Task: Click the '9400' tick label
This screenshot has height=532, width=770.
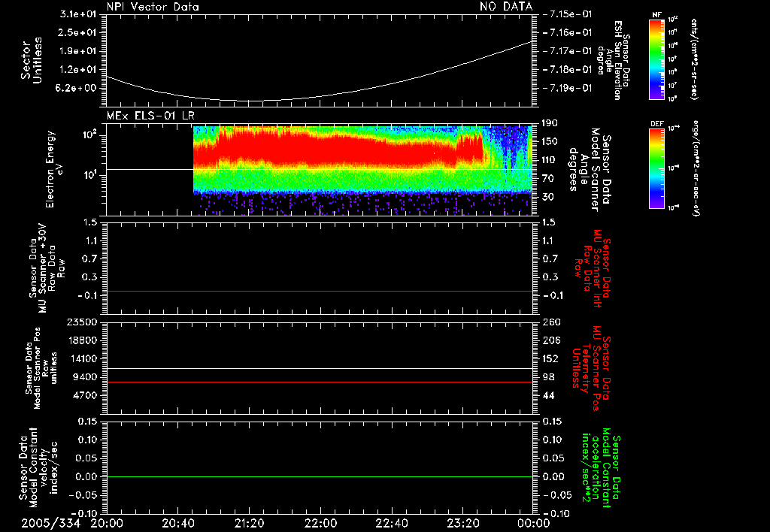Action: coord(86,377)
